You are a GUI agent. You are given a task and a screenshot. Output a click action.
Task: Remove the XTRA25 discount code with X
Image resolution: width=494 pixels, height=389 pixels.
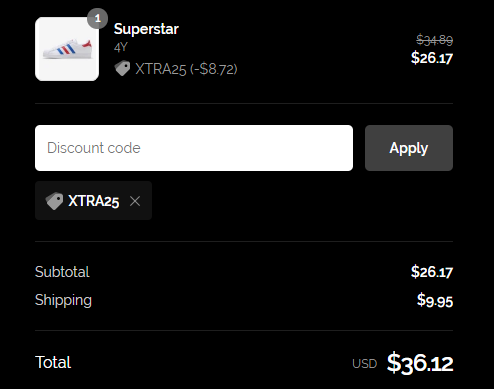[135, 201]
